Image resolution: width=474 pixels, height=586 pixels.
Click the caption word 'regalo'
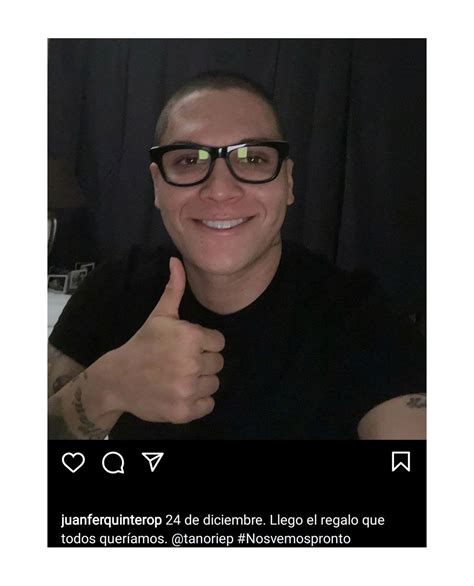tap(334, 521)
